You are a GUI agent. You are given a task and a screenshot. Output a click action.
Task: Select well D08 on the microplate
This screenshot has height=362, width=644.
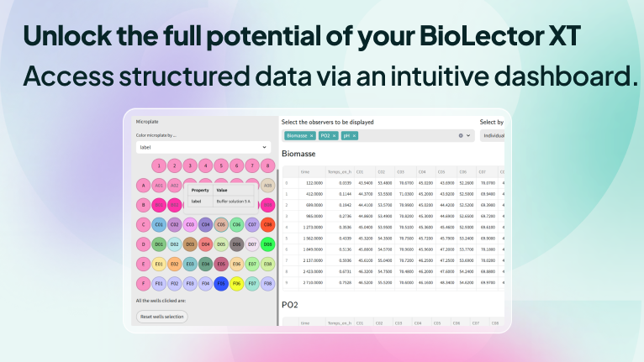click(268, 244)
